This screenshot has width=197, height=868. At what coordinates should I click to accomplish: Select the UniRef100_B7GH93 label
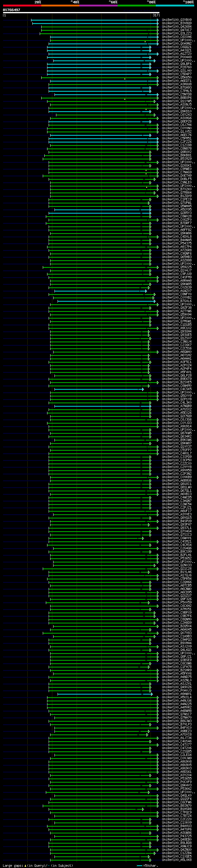(x=177, y=88)
